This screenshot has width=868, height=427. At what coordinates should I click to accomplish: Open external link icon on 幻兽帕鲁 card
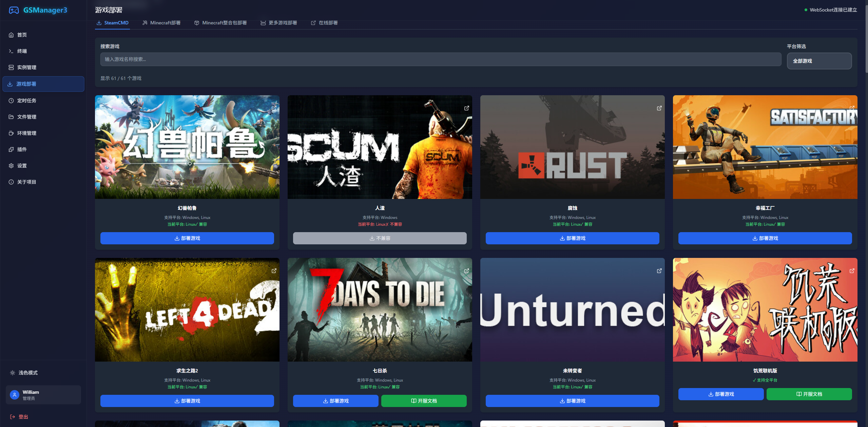tap(274, 108)
